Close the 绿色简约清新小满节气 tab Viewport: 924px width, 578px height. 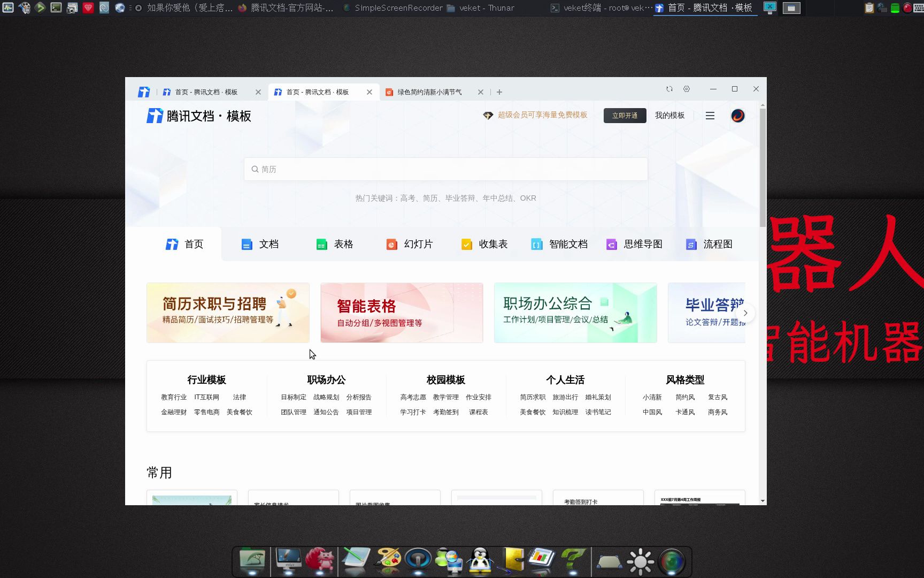pos(481,92)
